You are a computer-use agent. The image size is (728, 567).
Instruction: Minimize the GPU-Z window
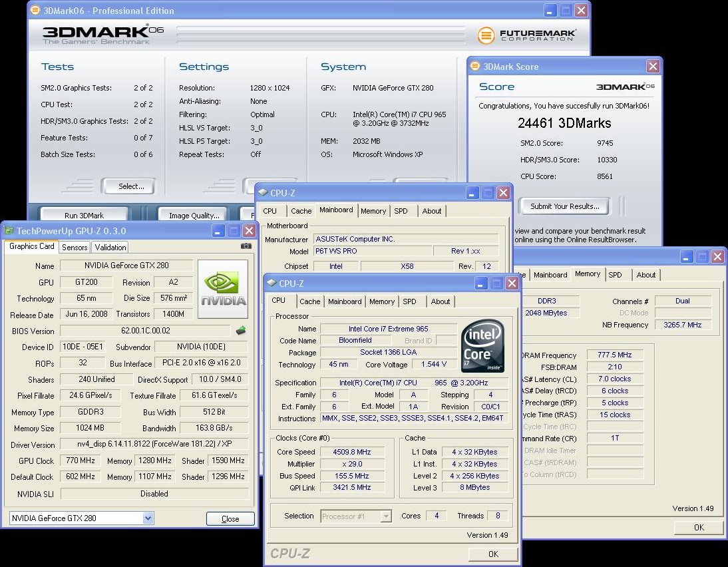[x=218, y=230]
